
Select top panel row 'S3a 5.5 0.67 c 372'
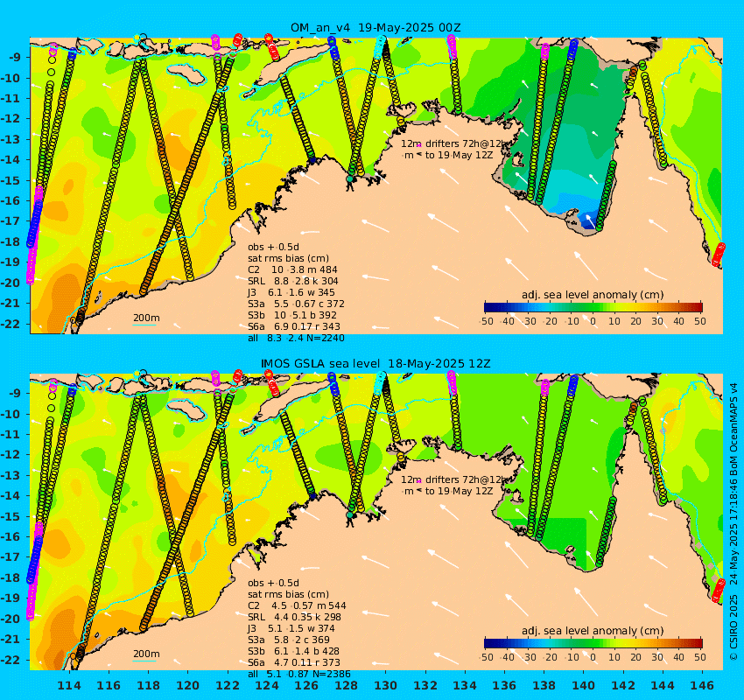296,304
